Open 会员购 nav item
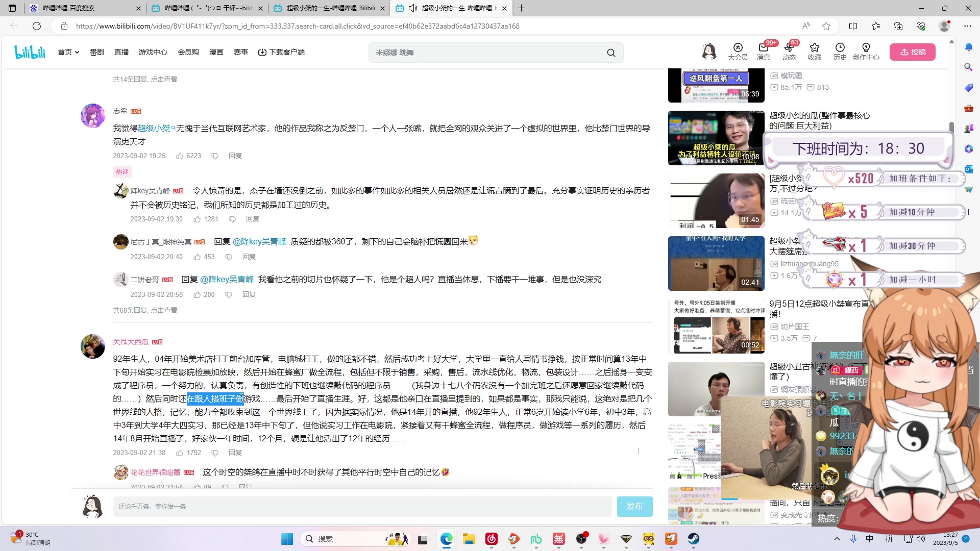980x551 pixels. point(188,52)
